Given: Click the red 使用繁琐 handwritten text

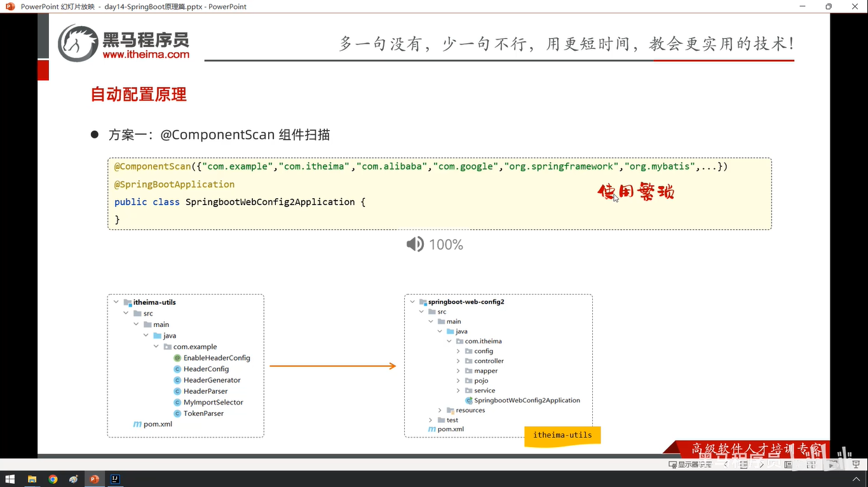Looking at the screenshot, I should 636,191.
